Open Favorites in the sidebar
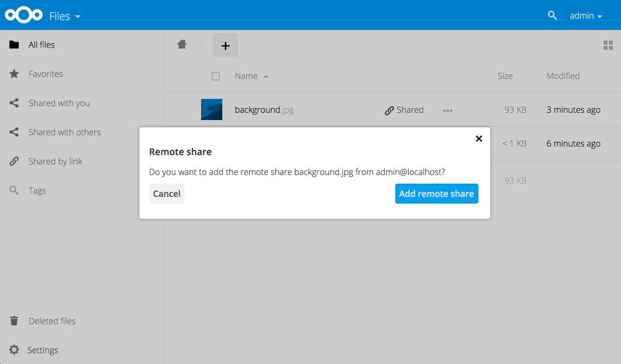This screenshot has height=364, width=621. tap(46, 74)
